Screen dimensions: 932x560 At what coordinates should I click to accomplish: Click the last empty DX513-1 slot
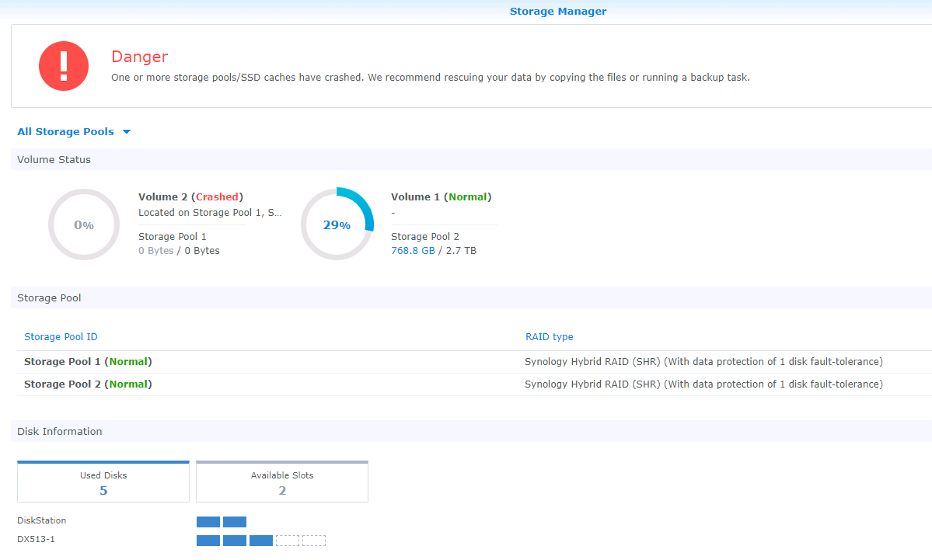tap(314, 541)
